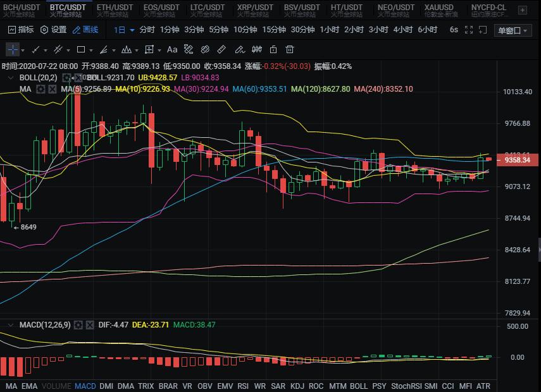Screen dimensions: 541x392
Task: Select the 4小时 interval
Action: click(402, 30)
